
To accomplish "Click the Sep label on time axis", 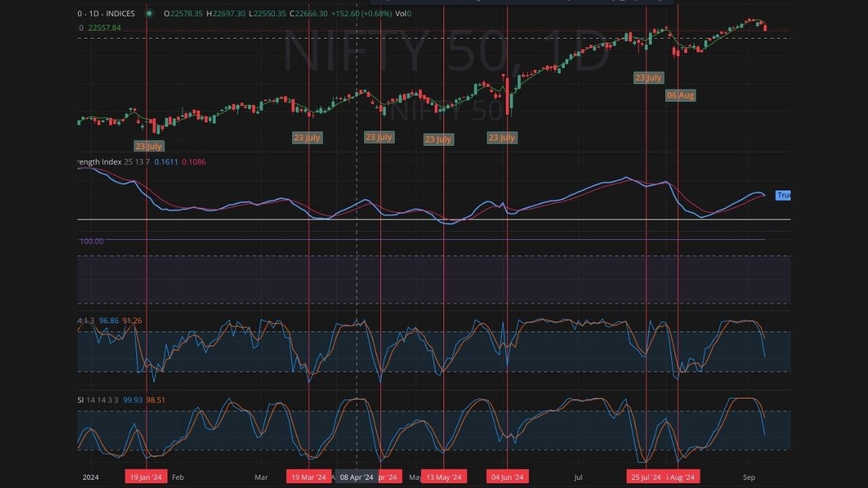I will [749, 477].
